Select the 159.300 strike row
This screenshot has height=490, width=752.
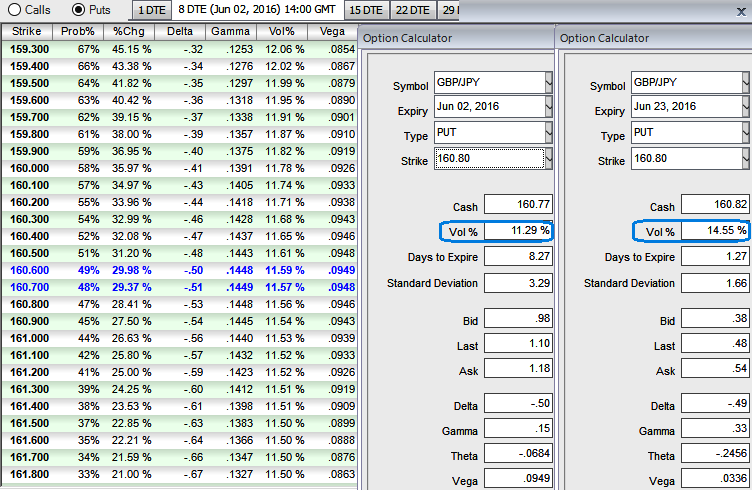179,49
